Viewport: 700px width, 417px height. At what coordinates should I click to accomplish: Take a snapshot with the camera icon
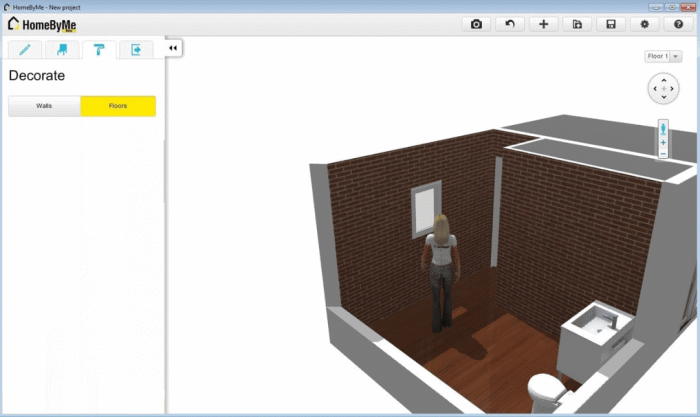coord(476,24)
